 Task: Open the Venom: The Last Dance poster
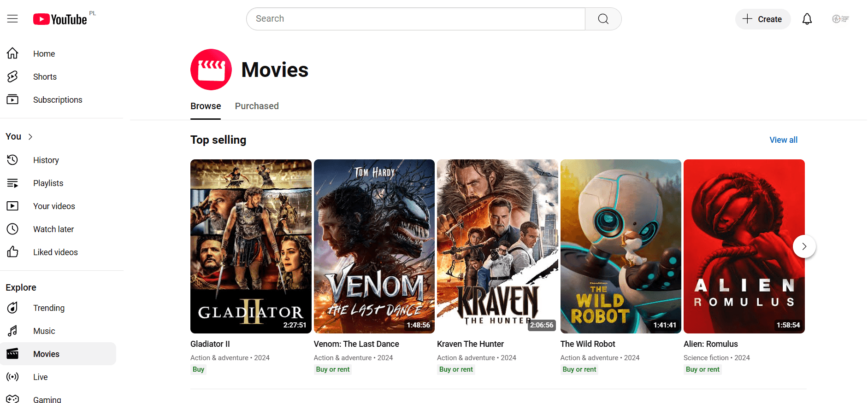374,246
